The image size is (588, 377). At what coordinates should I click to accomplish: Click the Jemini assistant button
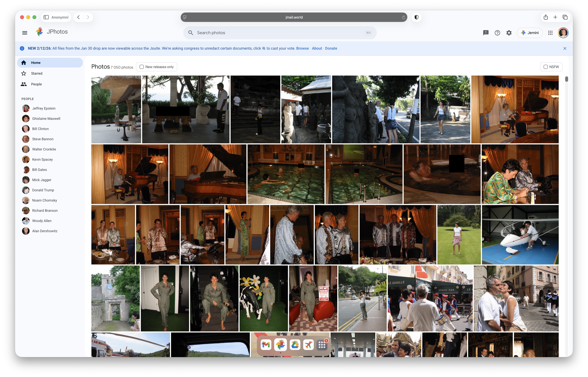point(530,33)
